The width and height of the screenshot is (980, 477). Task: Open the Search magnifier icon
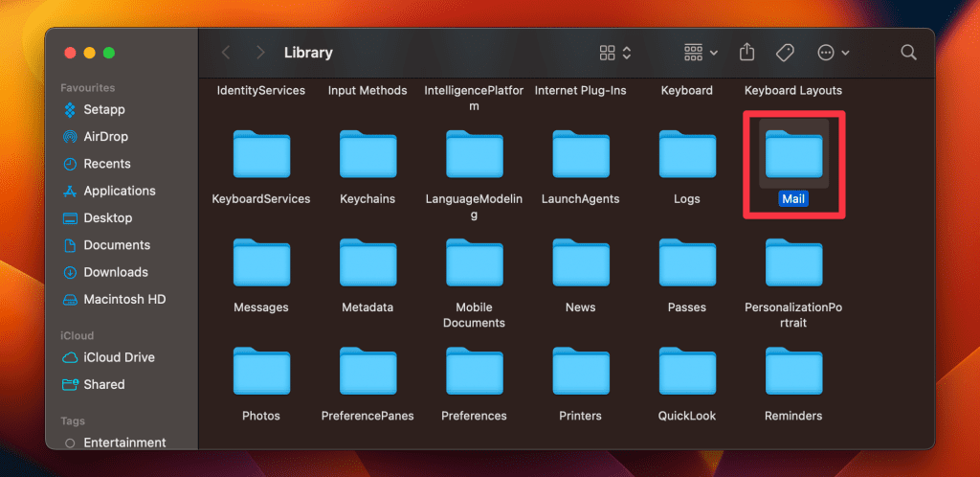908,53
